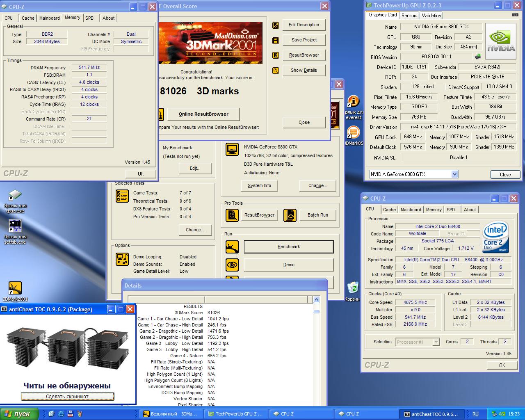Click Сделать скриншот button in antiCheat
This screenshot has width=525, height=420.
[68, 397]
